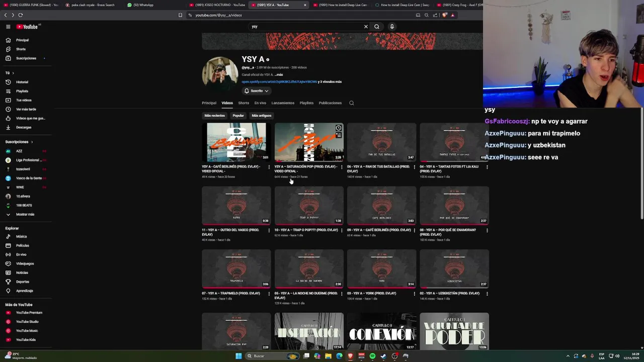Play the Fan de tus Batallas thumbnail
The width and height of the screenshot is (644, 362).
pyautogui.click(x=382, y=142)
